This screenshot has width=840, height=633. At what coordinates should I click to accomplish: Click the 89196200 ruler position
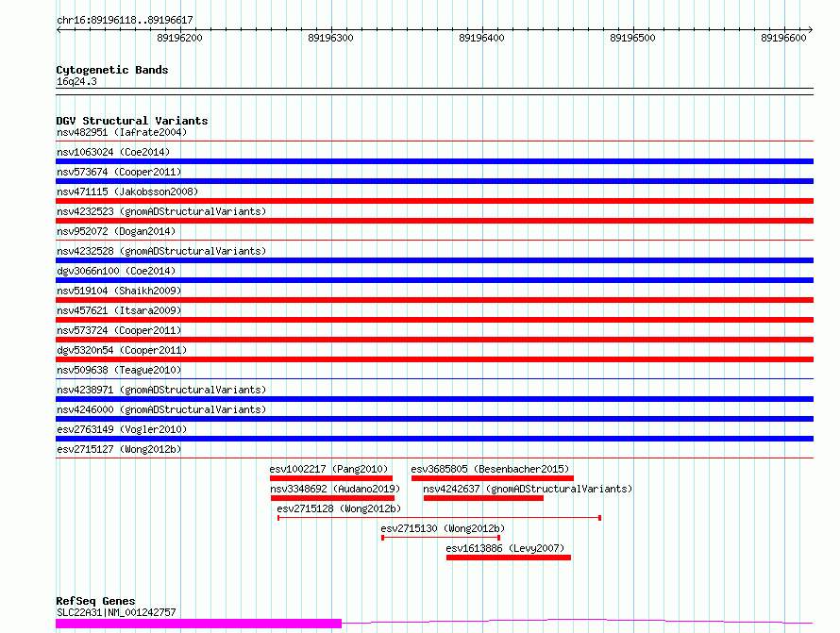coord(179,38)
